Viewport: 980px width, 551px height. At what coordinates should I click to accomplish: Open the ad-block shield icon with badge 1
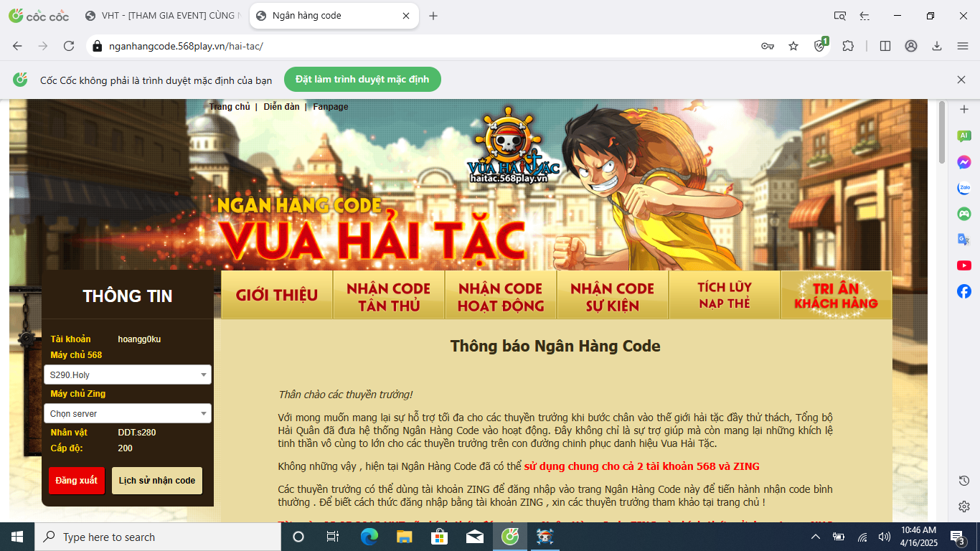click(x=821, y=44)
